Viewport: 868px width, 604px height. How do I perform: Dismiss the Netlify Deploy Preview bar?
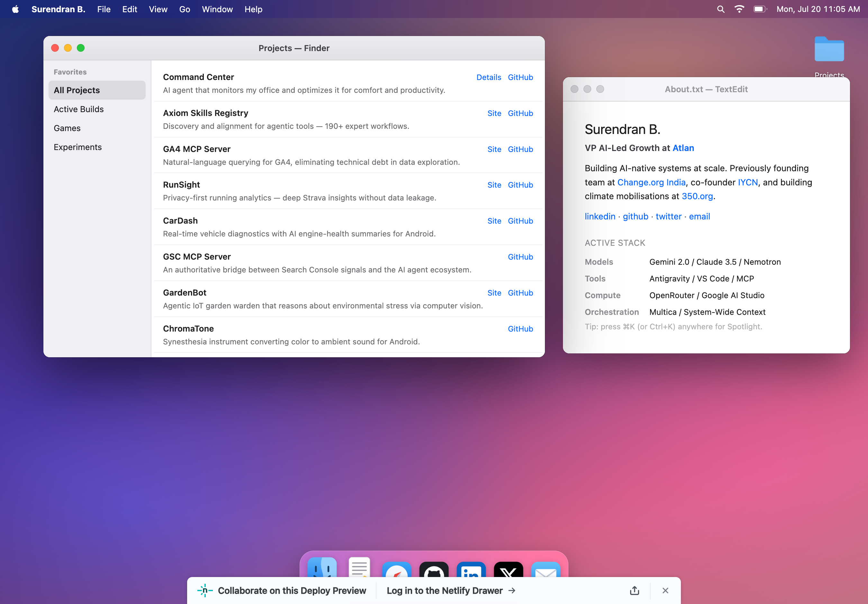click(x=665, y=591)
